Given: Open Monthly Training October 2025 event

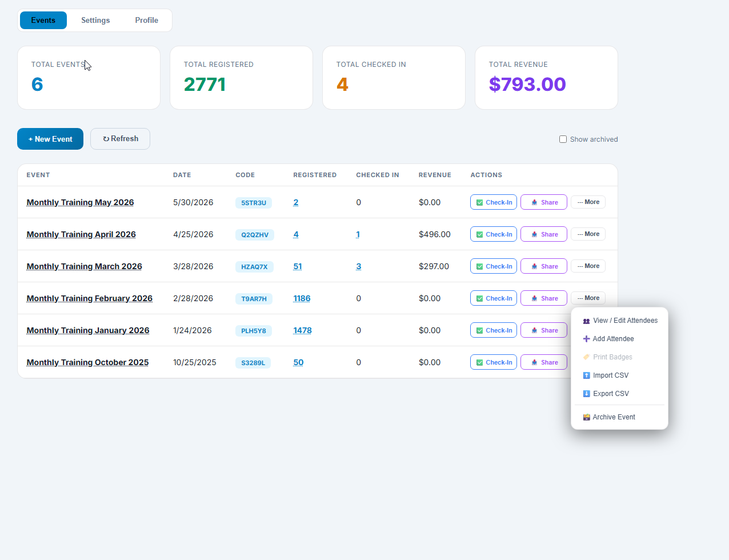Looking at the screenshot, I should point(87,362).
